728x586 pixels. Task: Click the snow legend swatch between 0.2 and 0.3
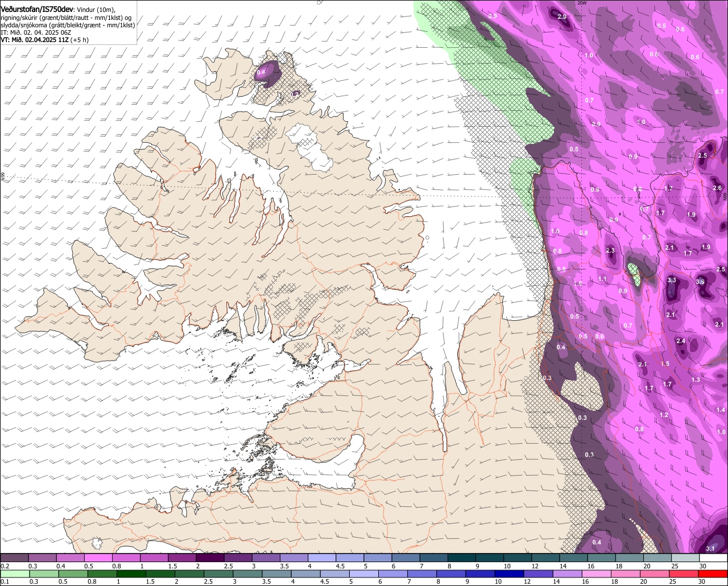pos(14,558)
